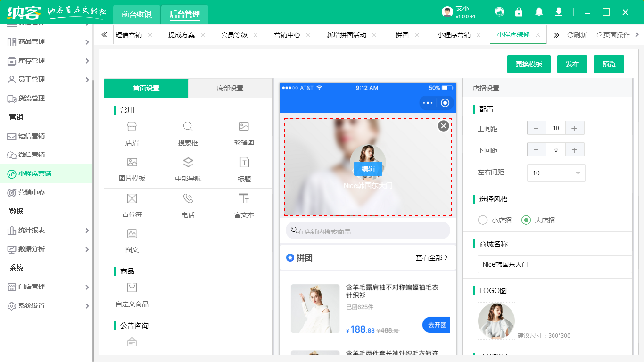
Task: Remove shop sign with the X icon
Action: 443,126
